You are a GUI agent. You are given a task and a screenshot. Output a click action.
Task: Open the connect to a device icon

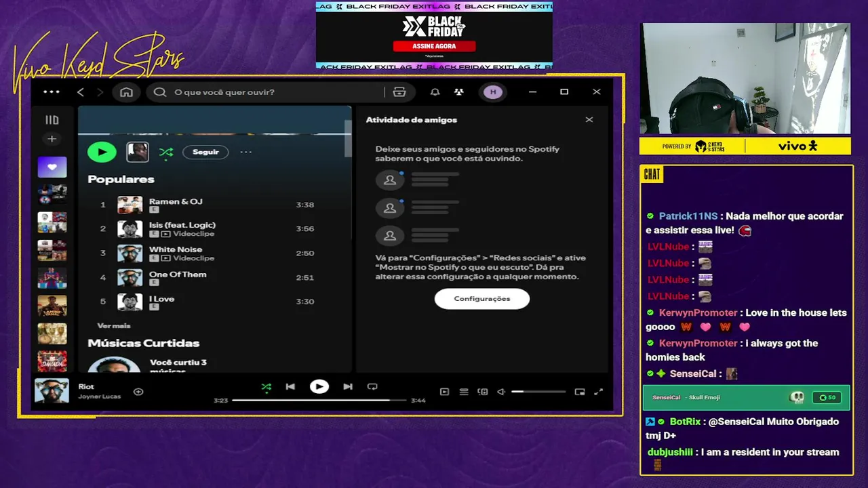point(483,392)
